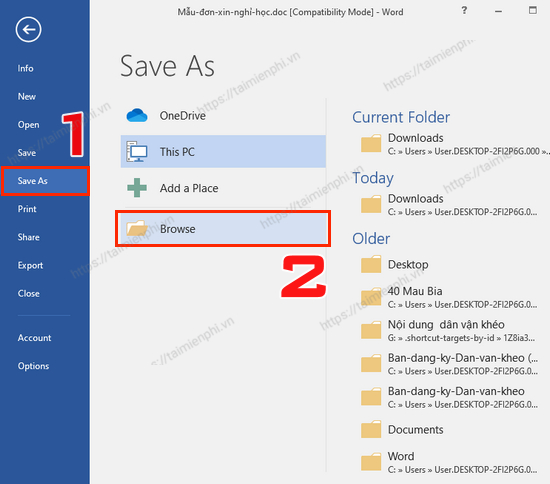
Task: Open the Info page
Action: pos(26,68)
